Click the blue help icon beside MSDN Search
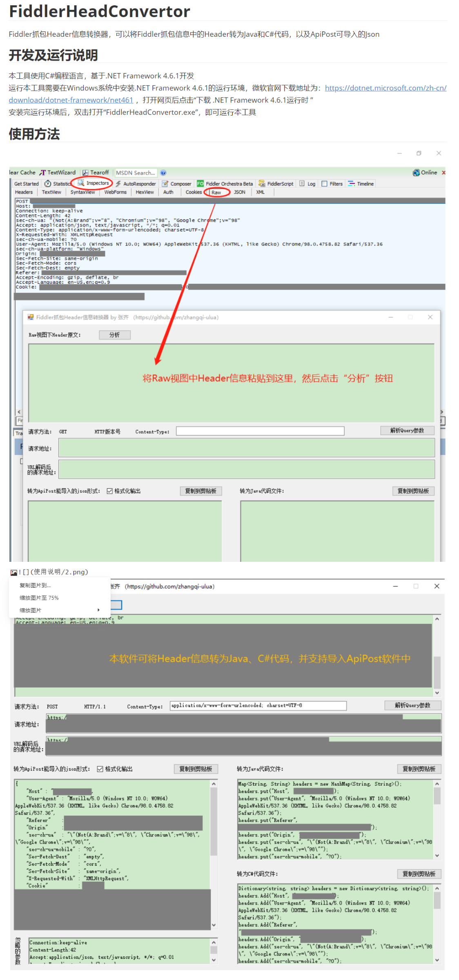This screenshot has width=459, height=980. [x=163, y=172]
